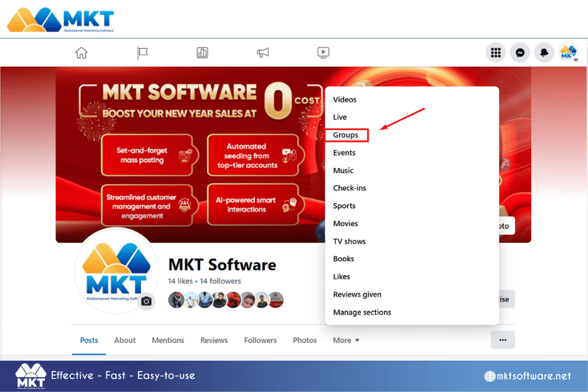Select Reviews given in the menu
The height and width of the screenshot is (392, 588).
[x=357, y=295]
